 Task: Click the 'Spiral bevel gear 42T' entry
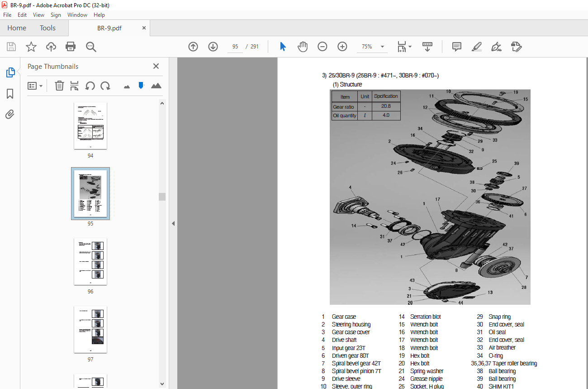coord(356,363)
